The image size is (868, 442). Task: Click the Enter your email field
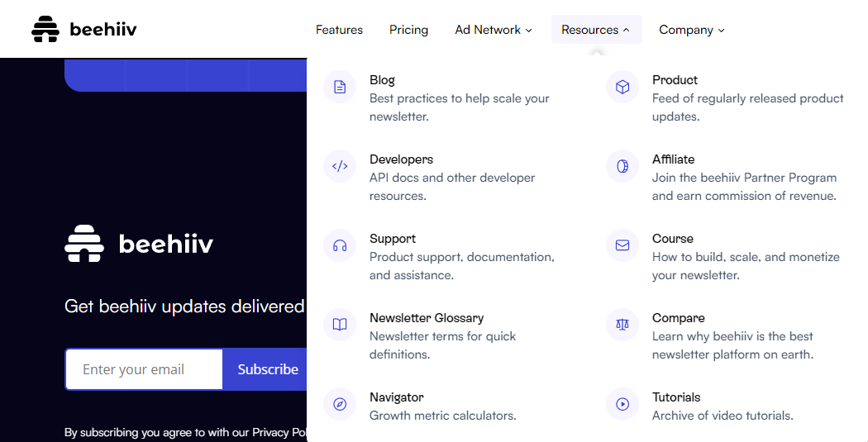click(144, 369)
